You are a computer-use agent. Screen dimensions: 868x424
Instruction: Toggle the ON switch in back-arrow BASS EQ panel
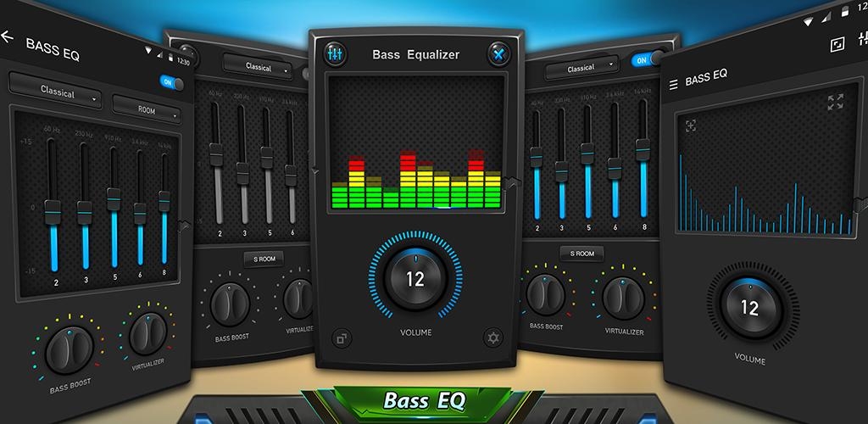tap(171, 83)
